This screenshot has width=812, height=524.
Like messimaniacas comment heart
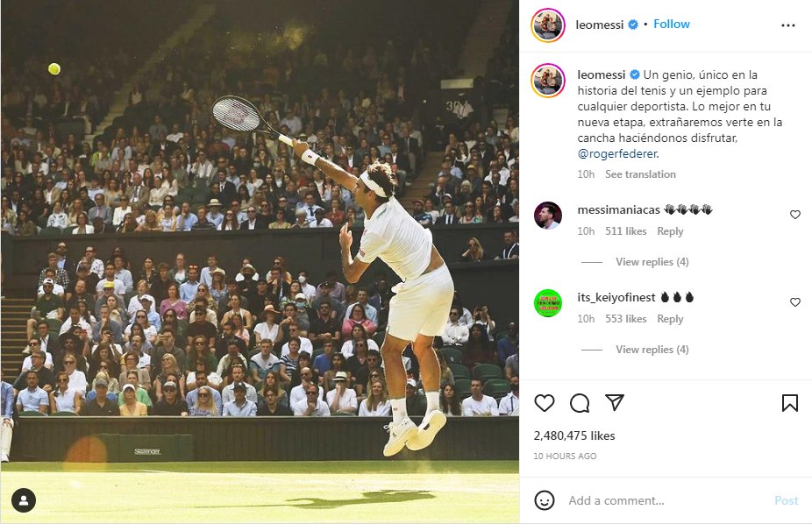pyautogui.click(x=795, y=215)
